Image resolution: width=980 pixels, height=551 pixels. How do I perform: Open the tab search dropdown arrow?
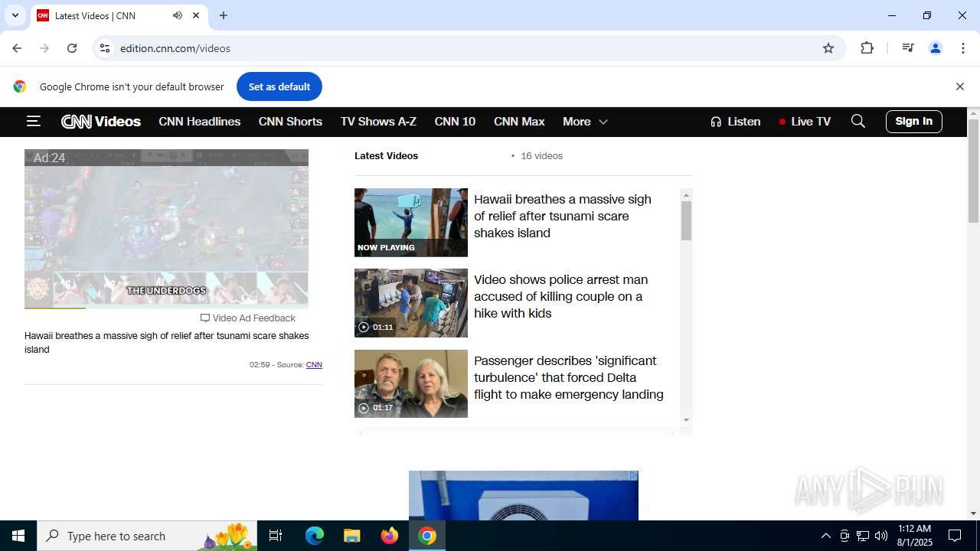(15, 15)
